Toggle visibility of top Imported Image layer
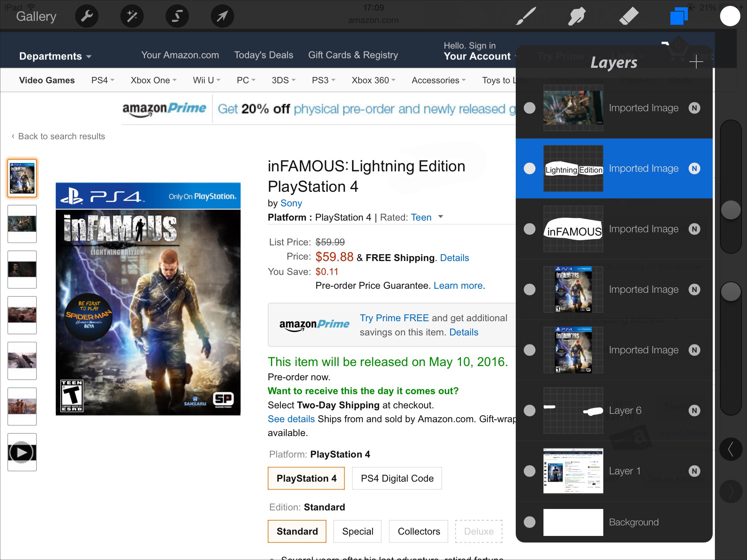 coord(530,108)
